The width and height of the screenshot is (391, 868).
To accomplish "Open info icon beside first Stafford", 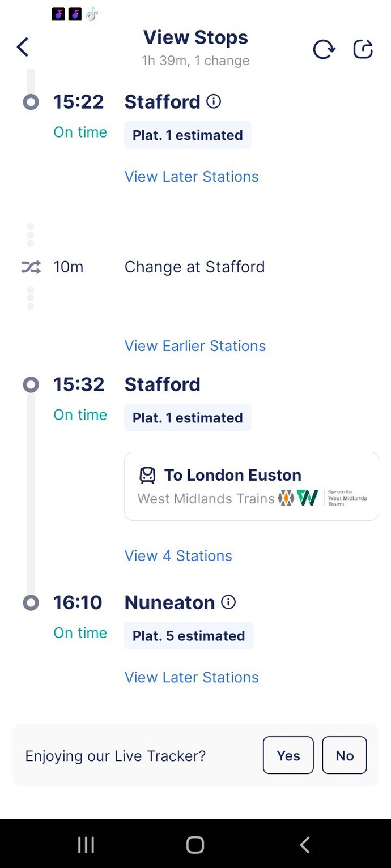I will coord(214,101).
